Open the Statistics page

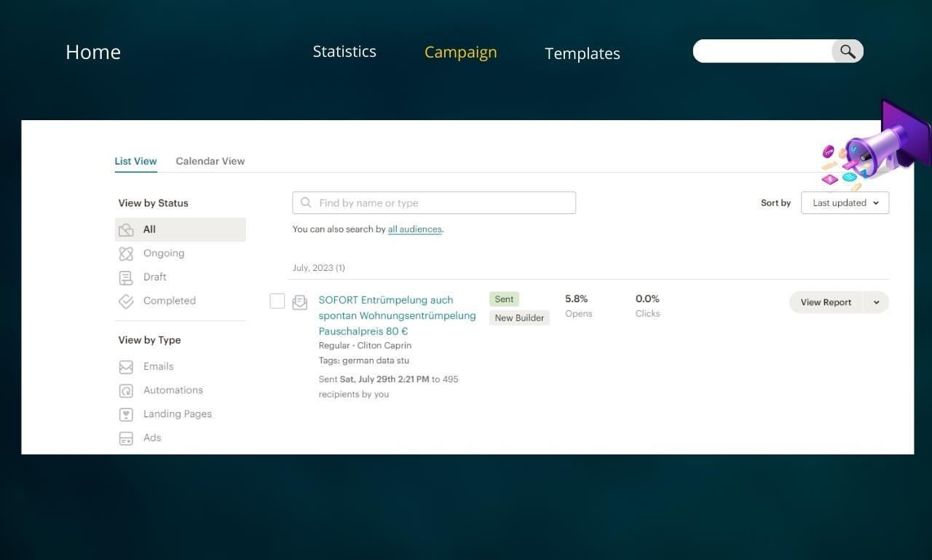[344, 51]
